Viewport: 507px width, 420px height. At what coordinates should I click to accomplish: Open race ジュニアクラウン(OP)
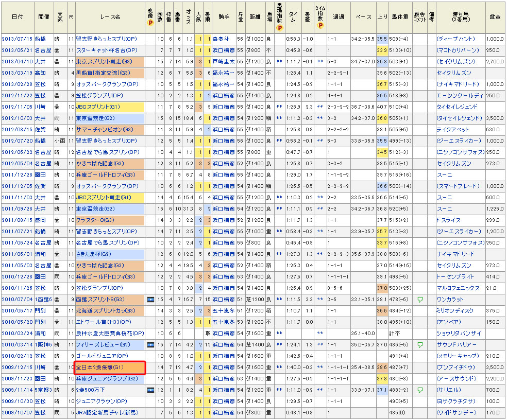click(x=102, y=401)
